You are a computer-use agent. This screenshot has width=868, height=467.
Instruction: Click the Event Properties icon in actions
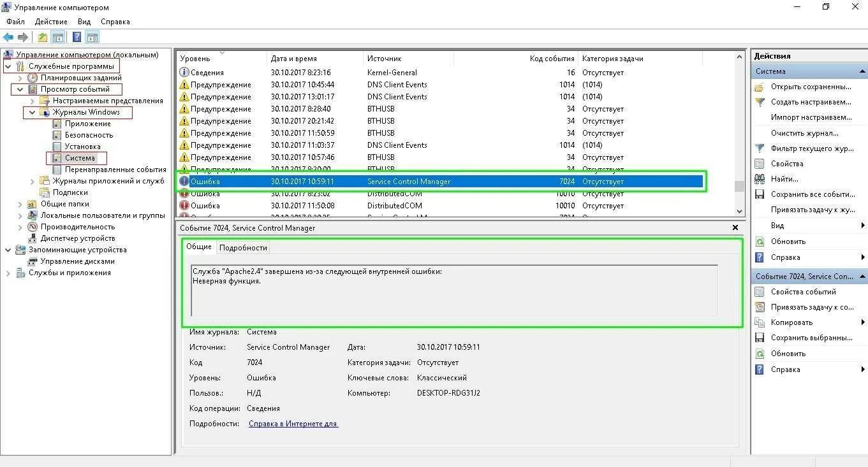(x=760, y=292)
